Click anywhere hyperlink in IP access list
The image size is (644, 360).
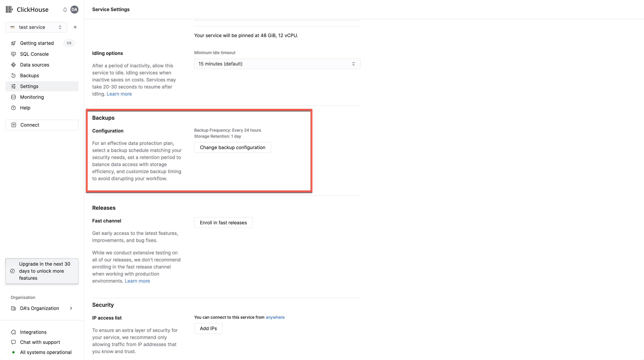[275, 317]
